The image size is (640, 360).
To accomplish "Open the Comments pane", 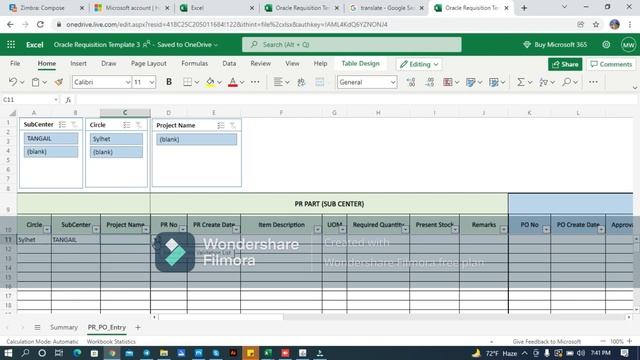I will pos(611,64).
